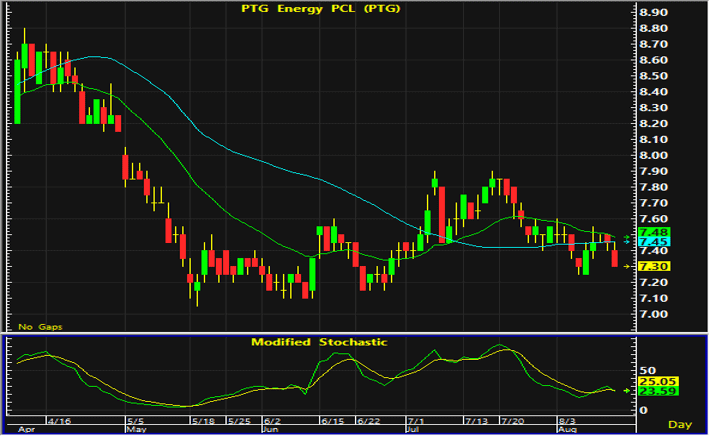Click the 8.70 price axis label
This screenshot has height=436, width=710.
[653, 44]
